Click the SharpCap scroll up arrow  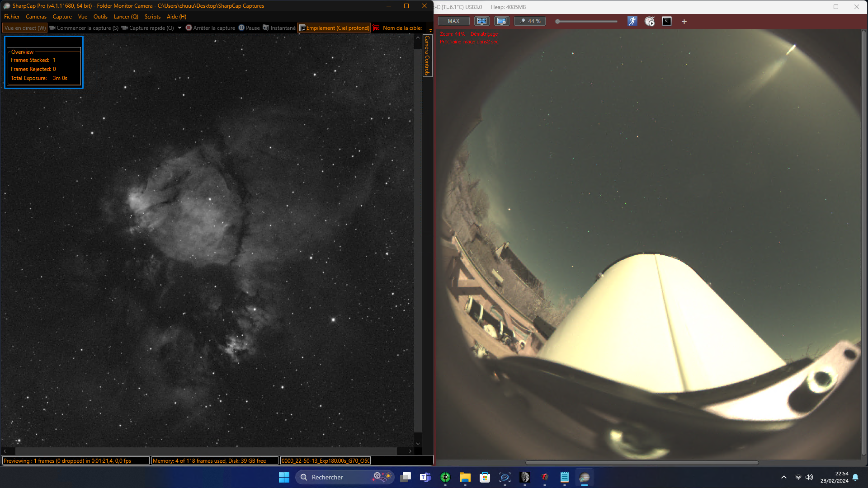[418, 38]
